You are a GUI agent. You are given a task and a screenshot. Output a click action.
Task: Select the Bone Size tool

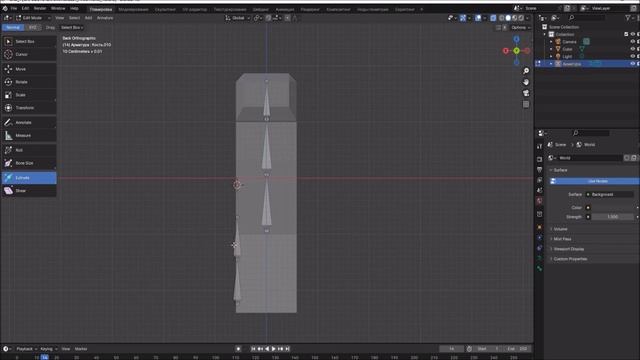(x=29, y=163)
